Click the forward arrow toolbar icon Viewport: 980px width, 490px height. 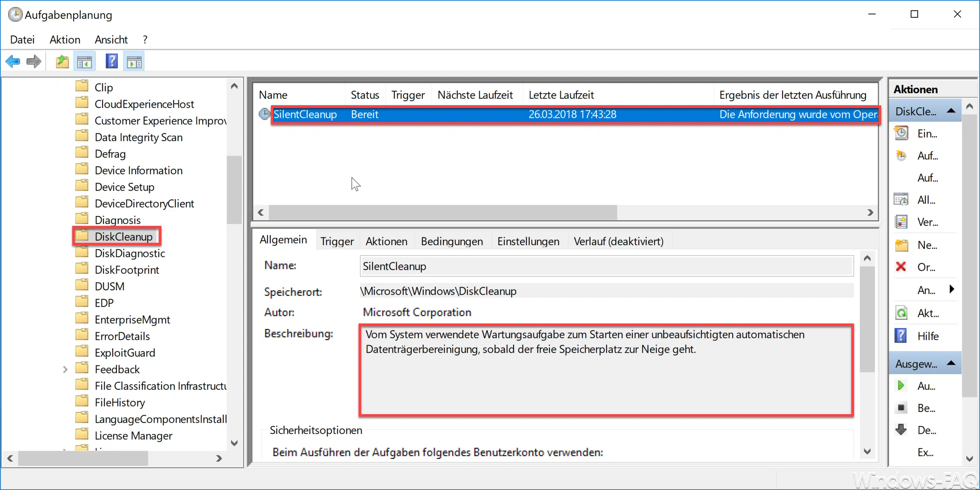click(x=34, y=61)
